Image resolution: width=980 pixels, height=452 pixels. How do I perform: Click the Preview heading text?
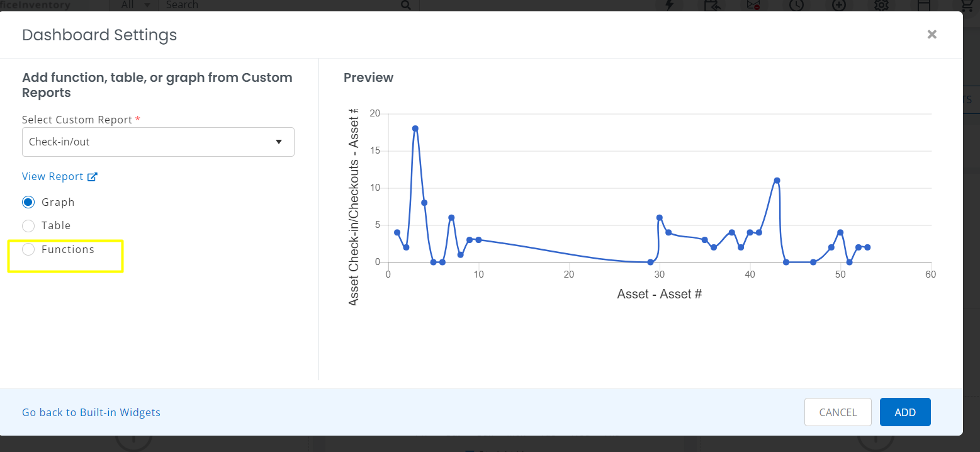click(x=368, y=77)
